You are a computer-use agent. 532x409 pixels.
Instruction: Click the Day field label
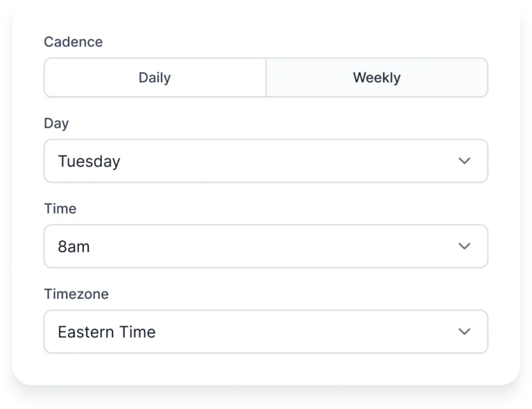[x=56, y=123]
